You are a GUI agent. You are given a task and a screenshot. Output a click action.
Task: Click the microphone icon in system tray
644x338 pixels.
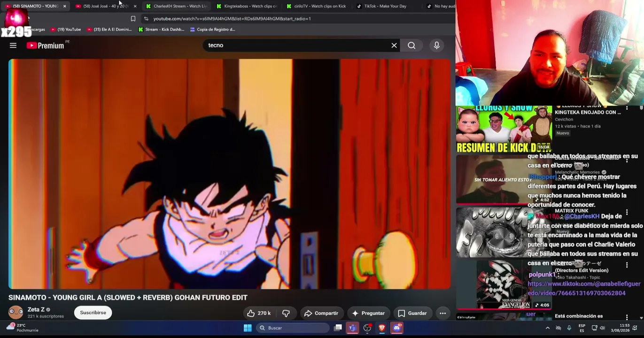[x=569, y=328]
